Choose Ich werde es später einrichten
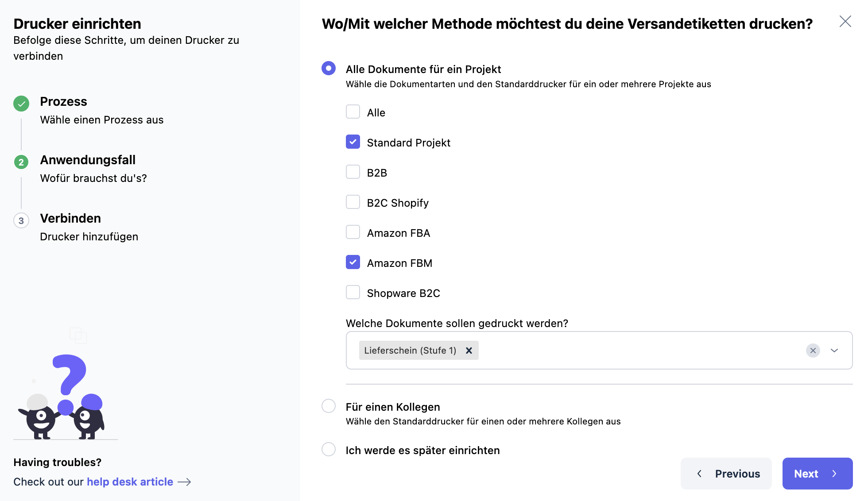The width and height of the screenshot is (868, 501). pyautogui.click(x=329, y=449)
